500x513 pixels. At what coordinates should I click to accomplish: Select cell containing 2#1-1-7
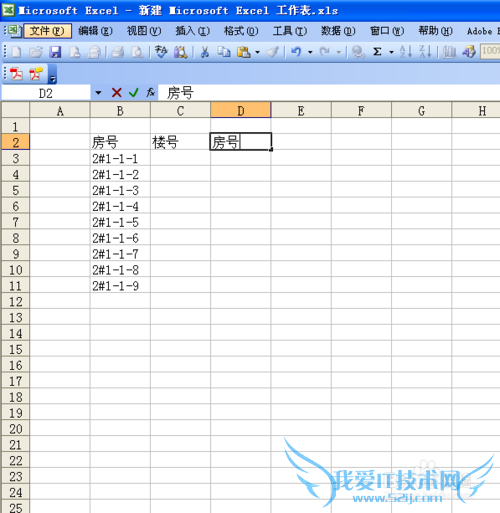point(120,254)
